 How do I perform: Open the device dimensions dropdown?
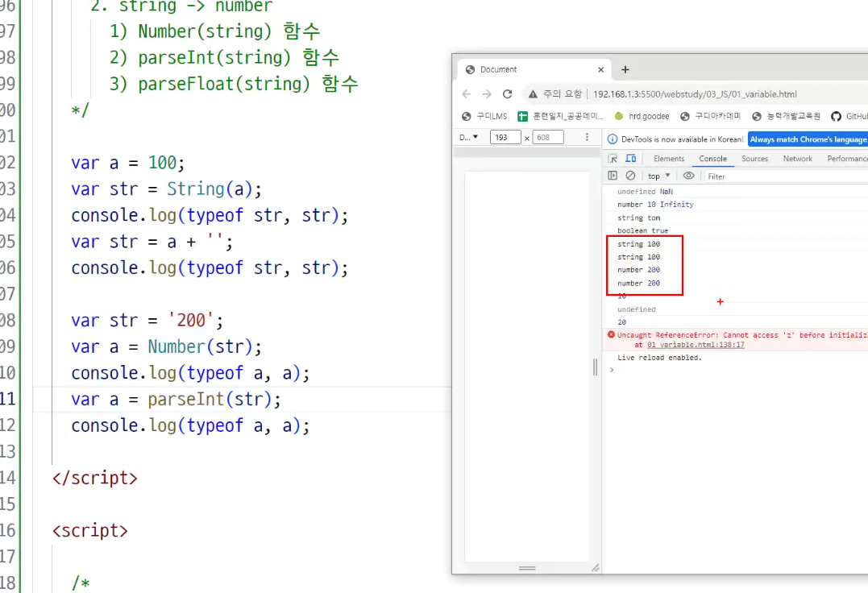tap(468, 137)
